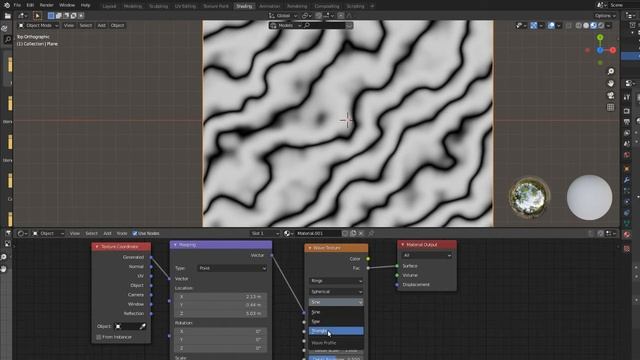Enable the Use Nodes checkbox

point(135,233)
